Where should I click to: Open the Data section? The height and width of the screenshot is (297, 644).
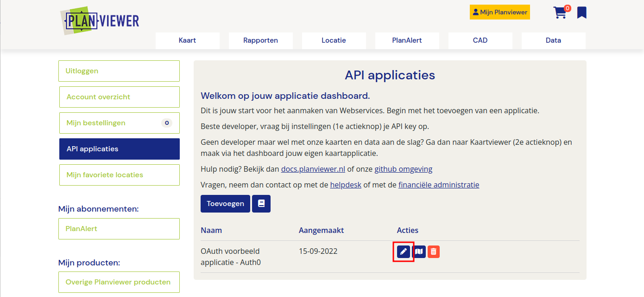pos(553,40)
